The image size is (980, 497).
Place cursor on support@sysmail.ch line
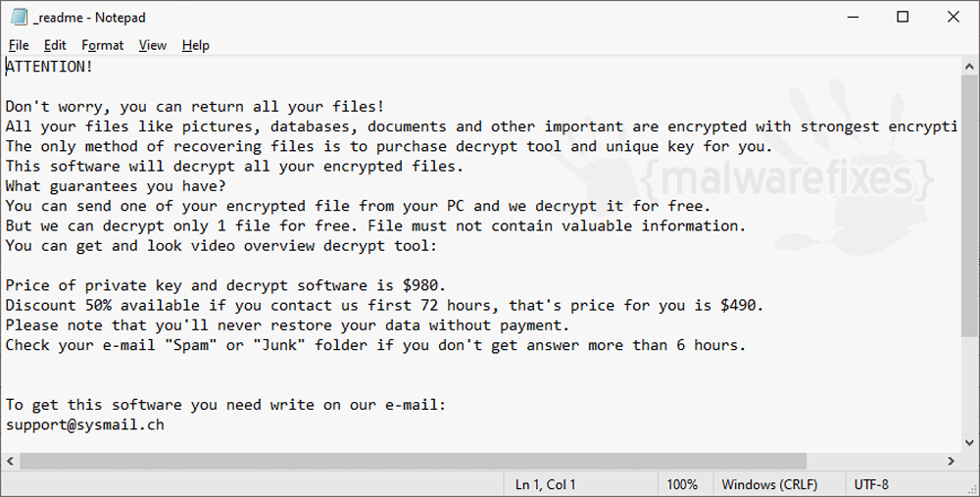[x=85, y=424]
